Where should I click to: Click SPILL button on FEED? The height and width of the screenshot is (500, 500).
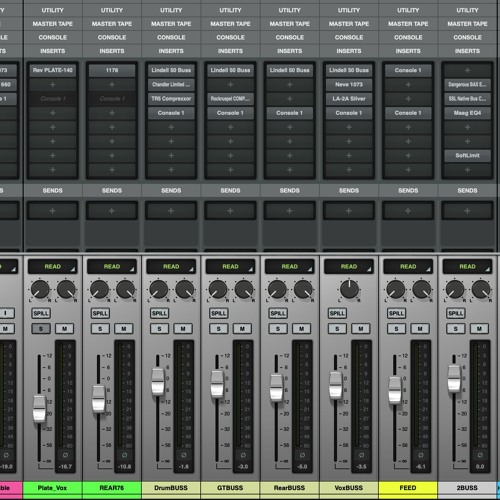point(396,313)
